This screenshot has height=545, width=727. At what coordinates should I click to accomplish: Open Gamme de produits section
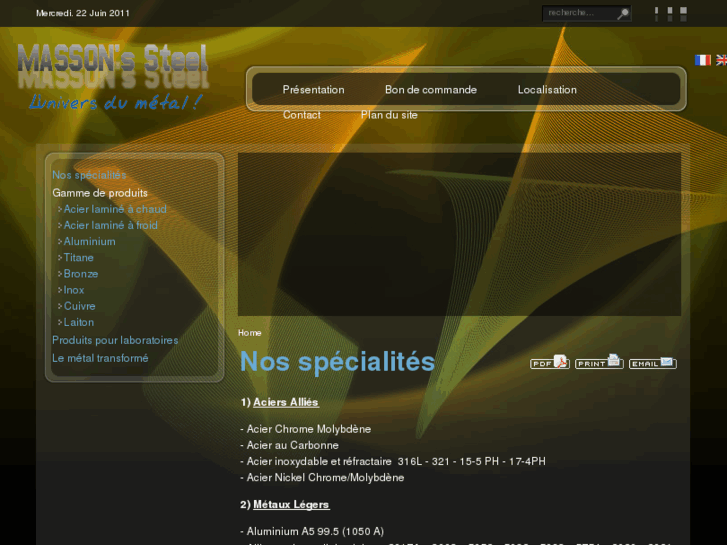click(x=100, y=193)
